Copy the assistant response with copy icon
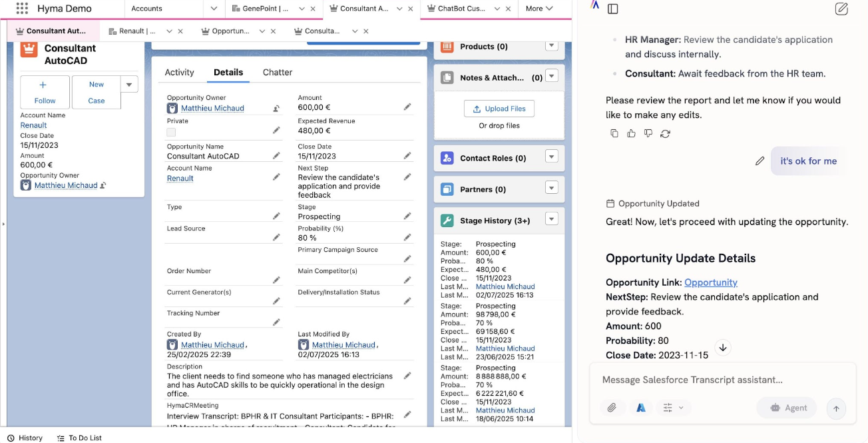 pyautogui.click(x=614, y=133)
